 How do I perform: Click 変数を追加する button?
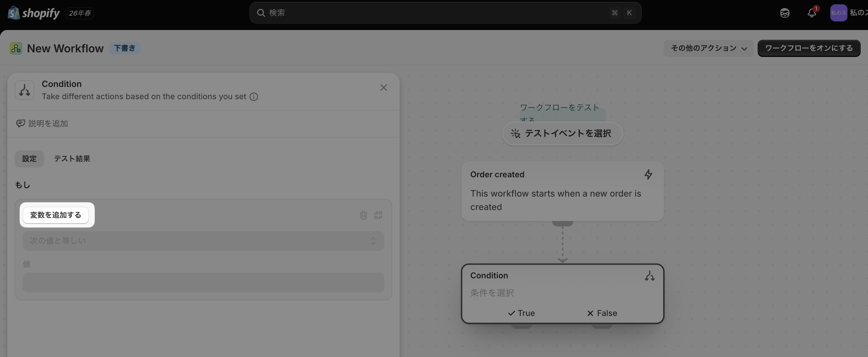coord(55,215)
